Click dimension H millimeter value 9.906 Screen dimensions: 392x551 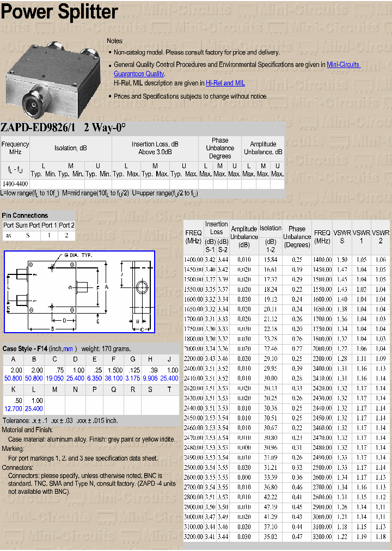(x=150, y=378)
